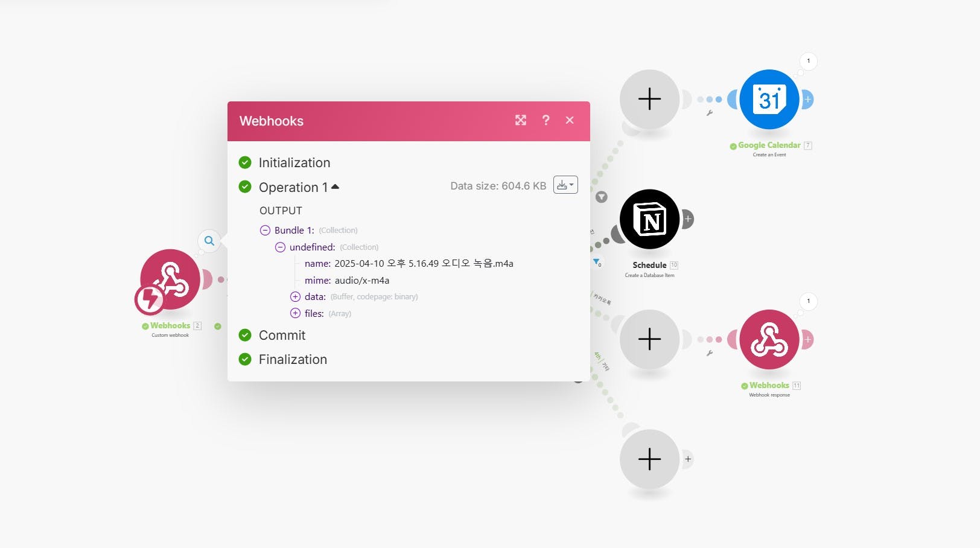Expand the Webhooks panel to fullscreen
The height and width of the screenshot is (548, 980).
521,120
